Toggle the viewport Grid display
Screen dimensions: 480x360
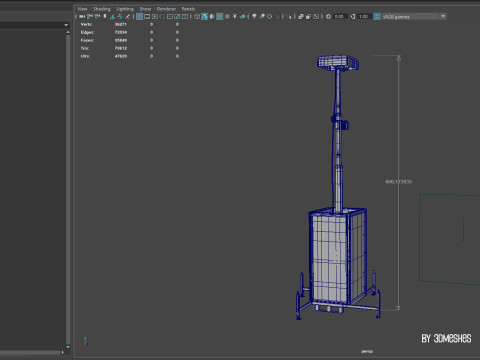tap(139, 16)
